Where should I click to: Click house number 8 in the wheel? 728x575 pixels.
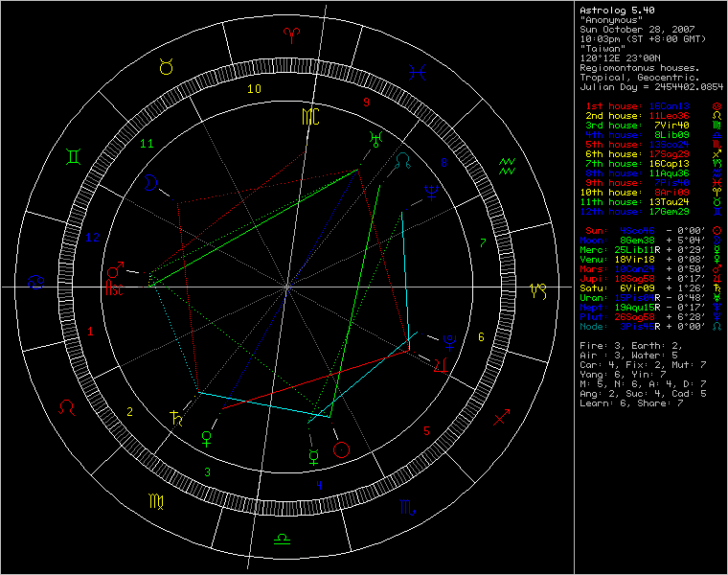pyautogui.click(x=444, y=163)
